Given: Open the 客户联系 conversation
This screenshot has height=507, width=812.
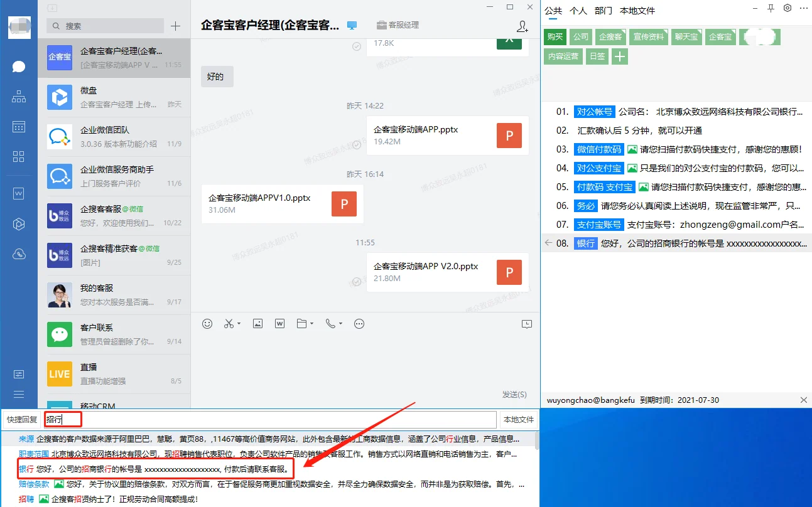Looking at the screenshot, I should (114, 334).
